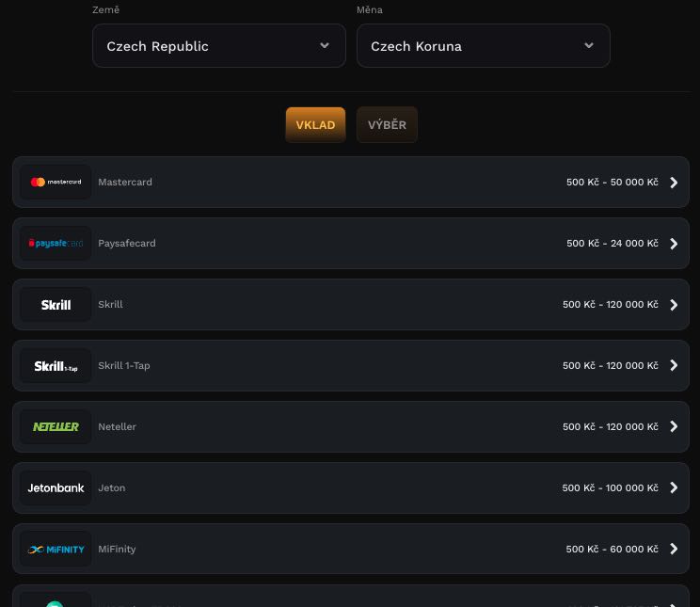
Task: Expand MiFinity row with chevron
Action: tap(674, 550)
